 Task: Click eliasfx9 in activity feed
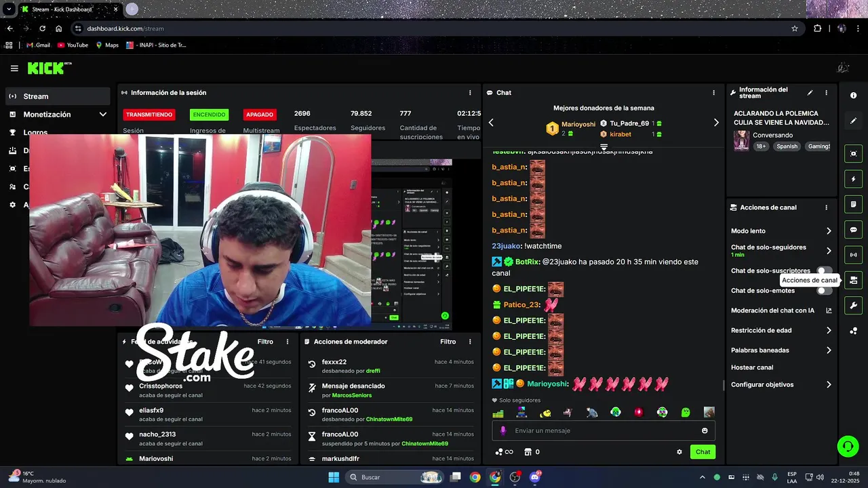pyautogui.click(x=151, y=410)
